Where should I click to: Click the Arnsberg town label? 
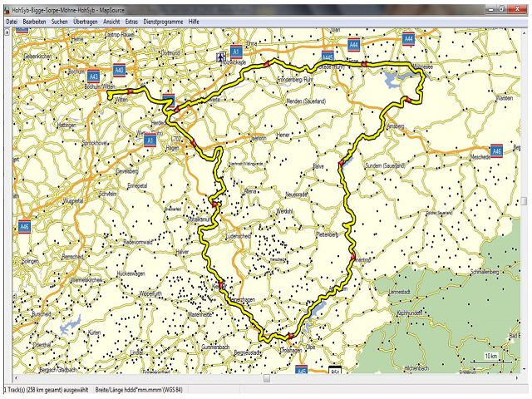click(x=396, y=126)
